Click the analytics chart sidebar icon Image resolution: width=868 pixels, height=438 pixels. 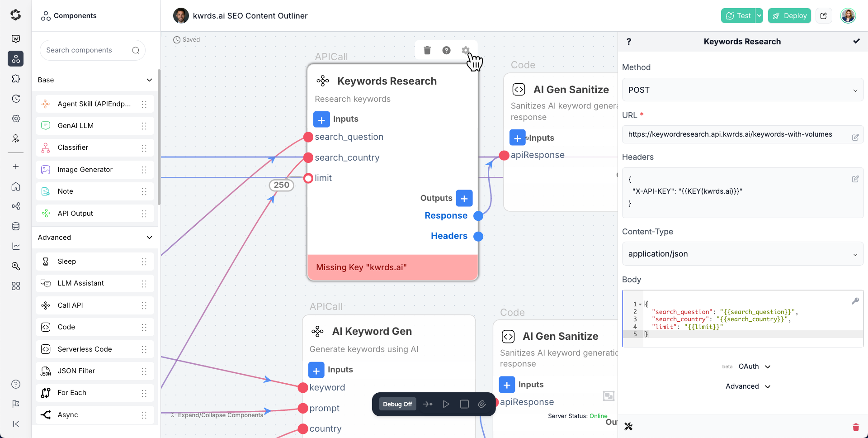[16, 246]
